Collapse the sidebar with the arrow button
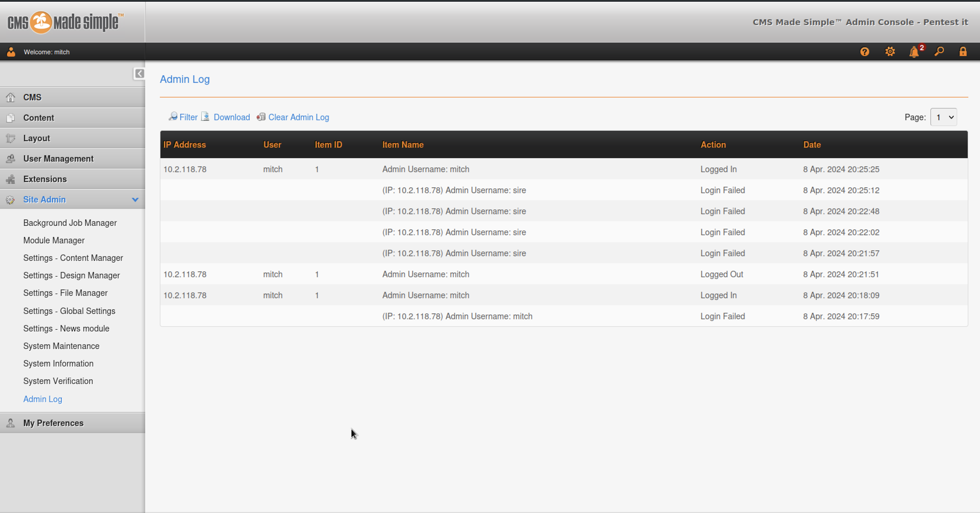The image size is (980, 513). click(139, 74)
